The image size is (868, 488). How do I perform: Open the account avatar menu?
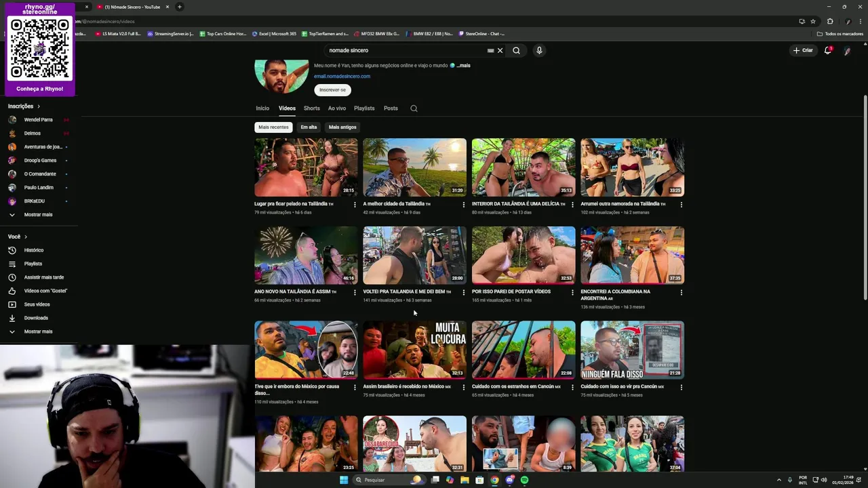click(x=847, y=50)
